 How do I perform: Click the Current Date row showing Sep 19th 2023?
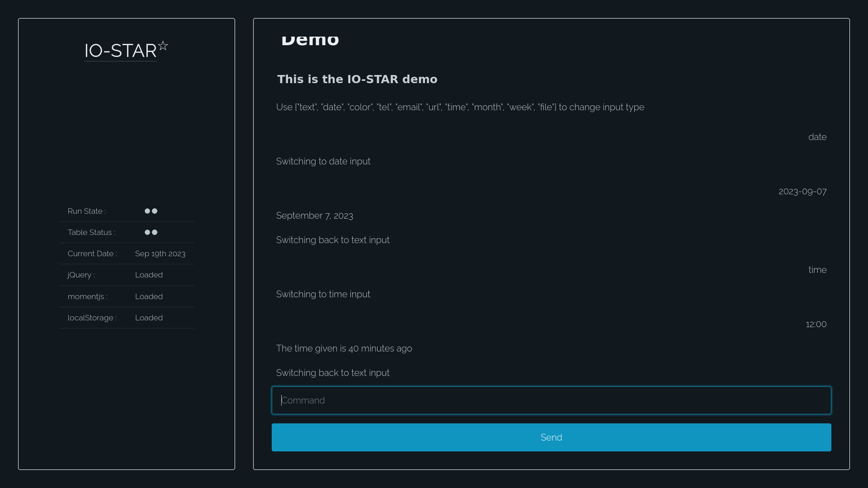pos(127,253)
